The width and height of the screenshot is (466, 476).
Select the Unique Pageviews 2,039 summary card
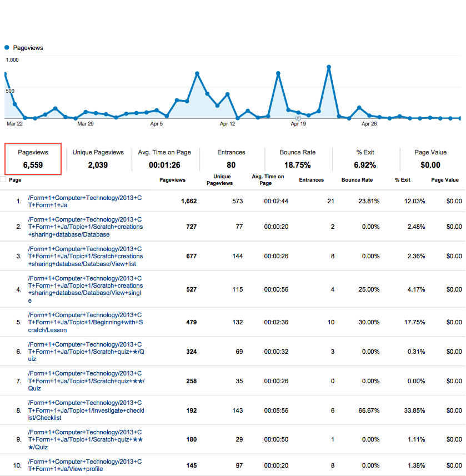(98, 159)
